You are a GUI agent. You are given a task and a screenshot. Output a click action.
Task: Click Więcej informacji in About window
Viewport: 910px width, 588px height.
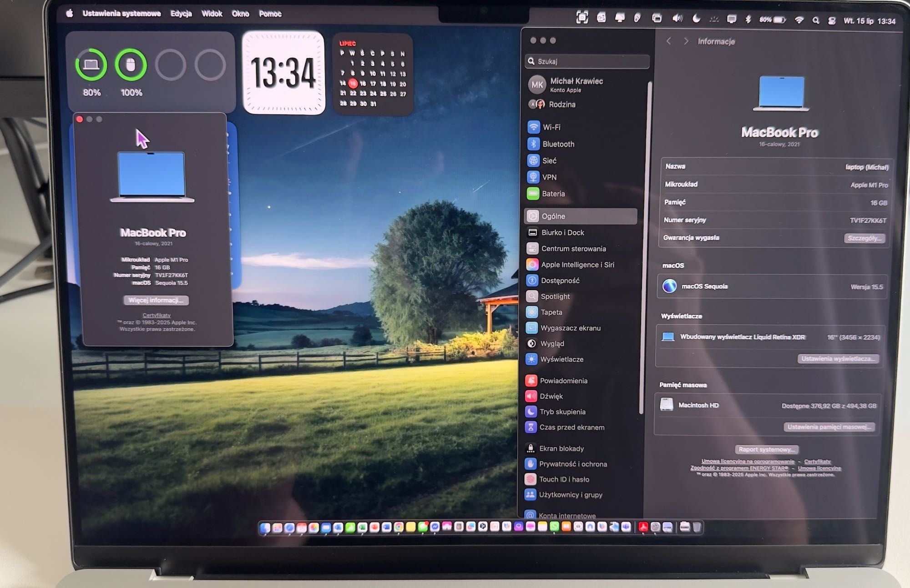pos(156,300)
